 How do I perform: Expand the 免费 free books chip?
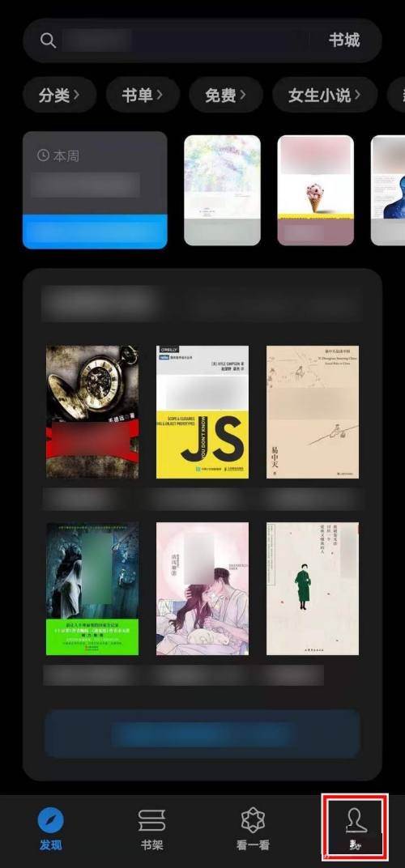pyautogui.click(x=226, y=96)
